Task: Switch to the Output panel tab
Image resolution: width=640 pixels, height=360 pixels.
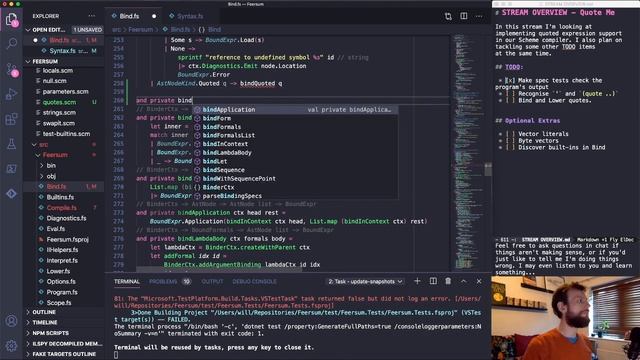Action: (212, 282)
